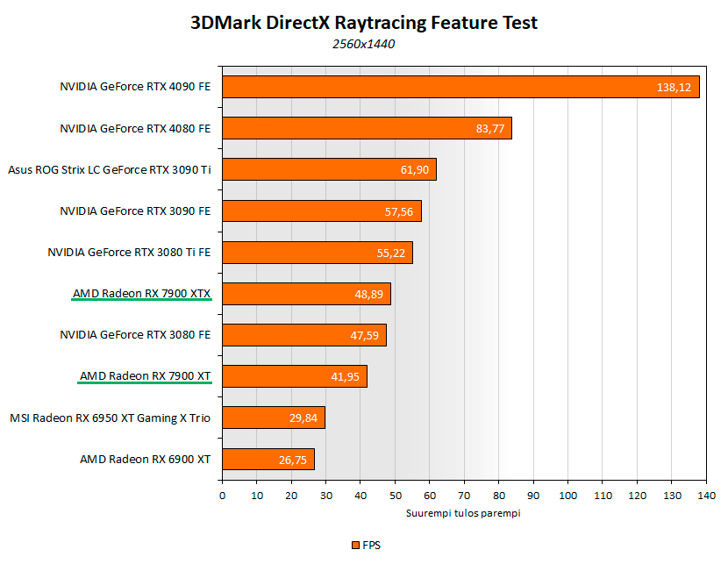
Task: Click the "138,12" value on the RTX 4090 bar
Action: point(674,87)
